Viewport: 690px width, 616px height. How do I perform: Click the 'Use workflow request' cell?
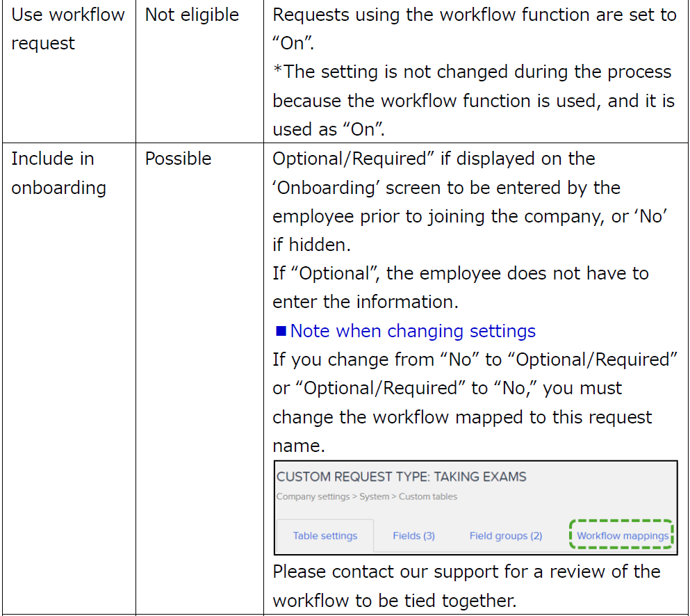click(69, 72)
